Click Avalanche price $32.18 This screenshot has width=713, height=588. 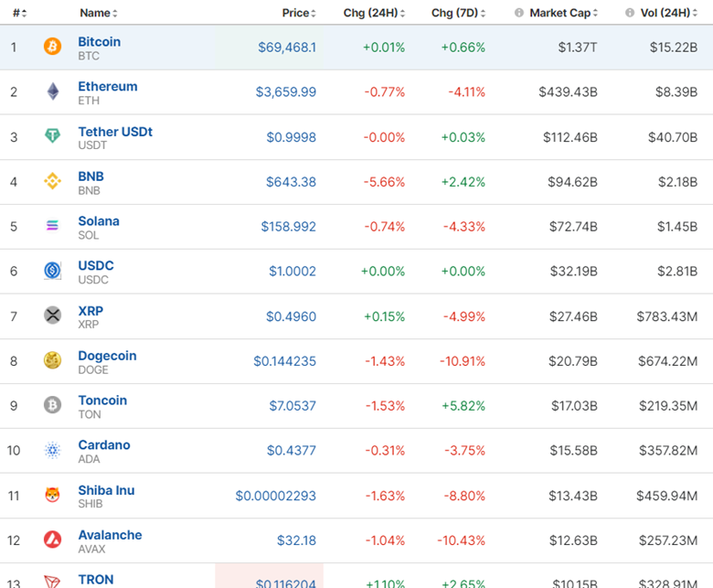296,540
